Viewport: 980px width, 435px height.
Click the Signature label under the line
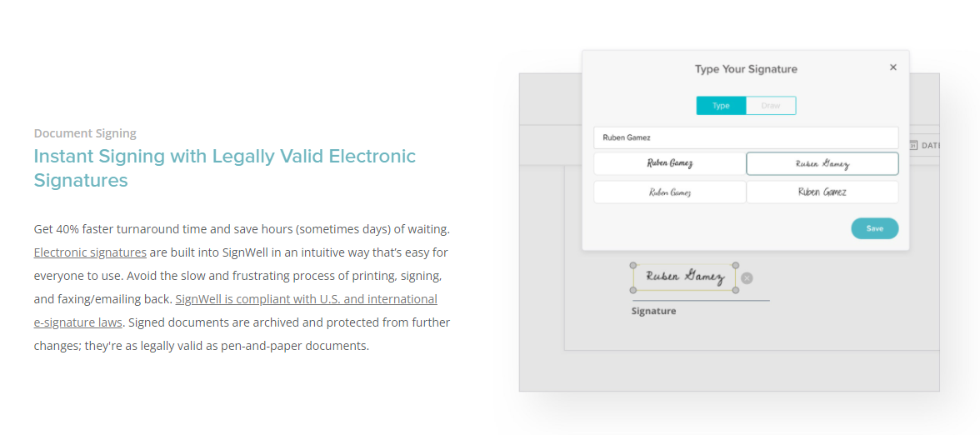(653, 311)
